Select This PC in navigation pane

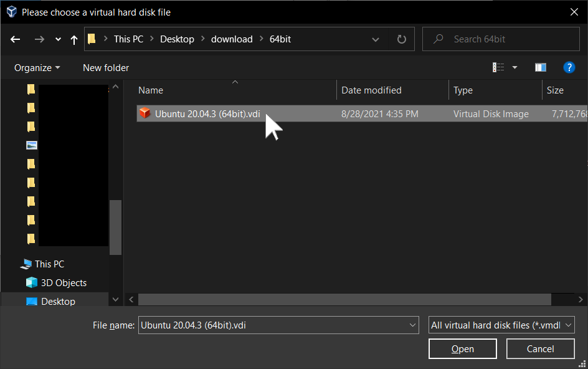point(49,264)
